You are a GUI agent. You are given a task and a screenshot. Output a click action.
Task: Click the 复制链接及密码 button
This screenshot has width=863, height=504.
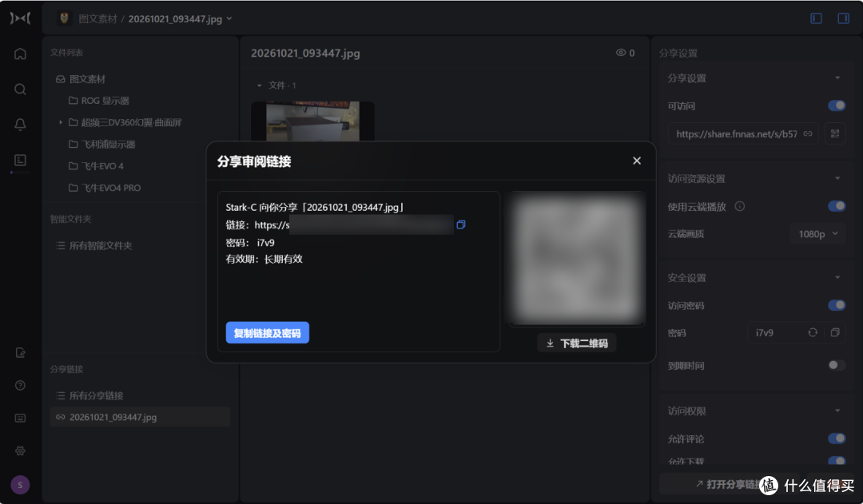point(268,333)
